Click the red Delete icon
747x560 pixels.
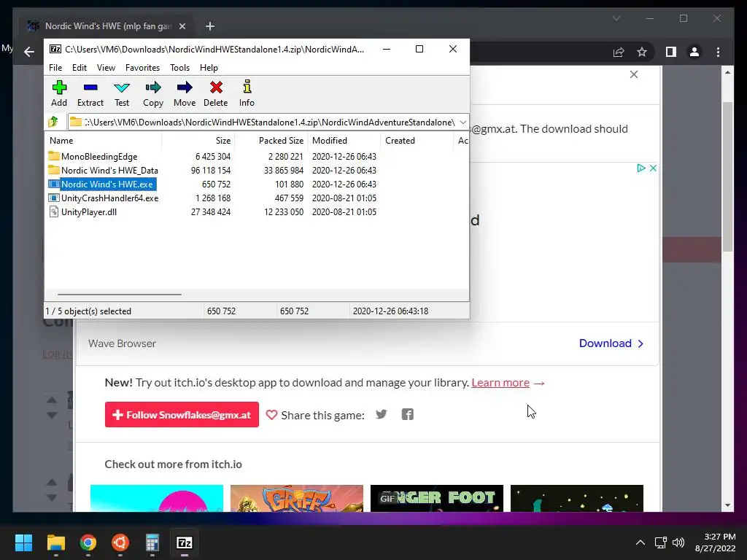click(x=216, y=93)
